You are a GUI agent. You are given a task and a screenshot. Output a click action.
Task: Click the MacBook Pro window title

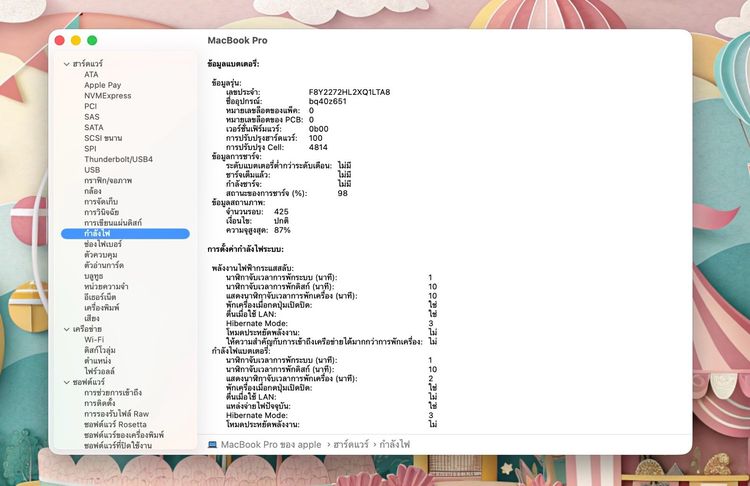point(237,41)
